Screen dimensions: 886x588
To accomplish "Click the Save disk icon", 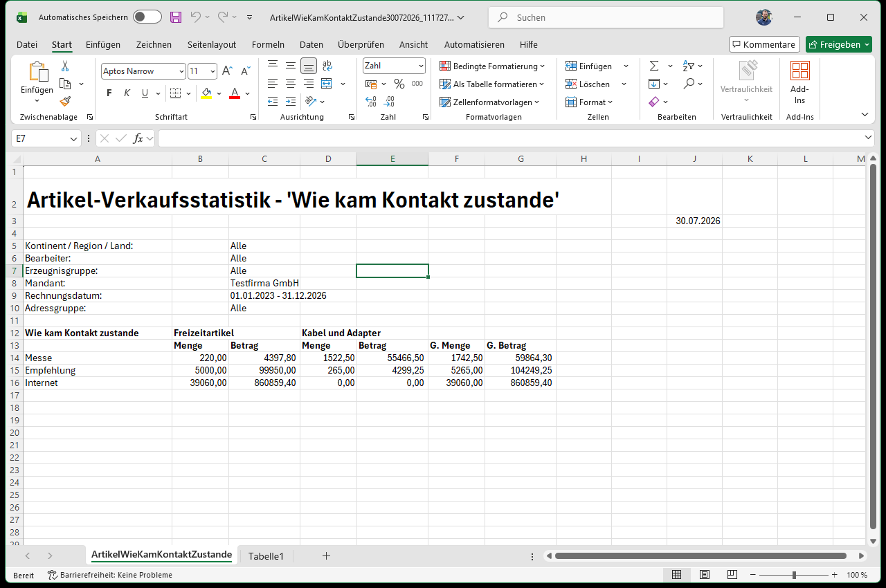I will (x=176, y=17).
